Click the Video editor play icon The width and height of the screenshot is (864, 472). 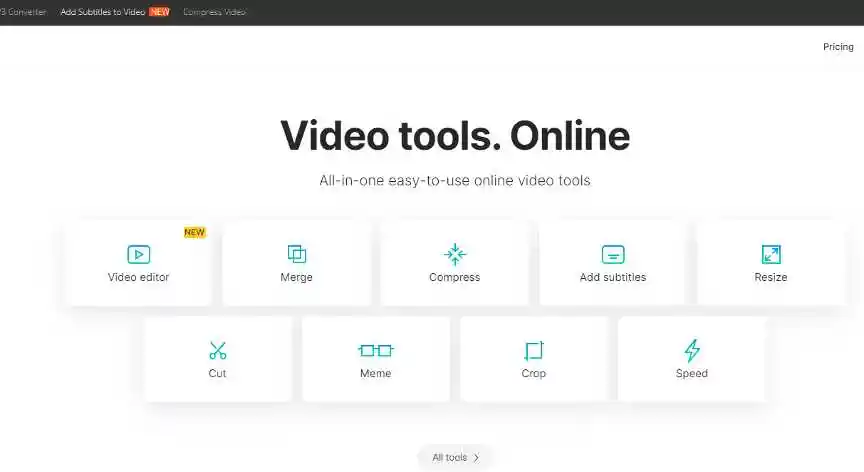138,255
